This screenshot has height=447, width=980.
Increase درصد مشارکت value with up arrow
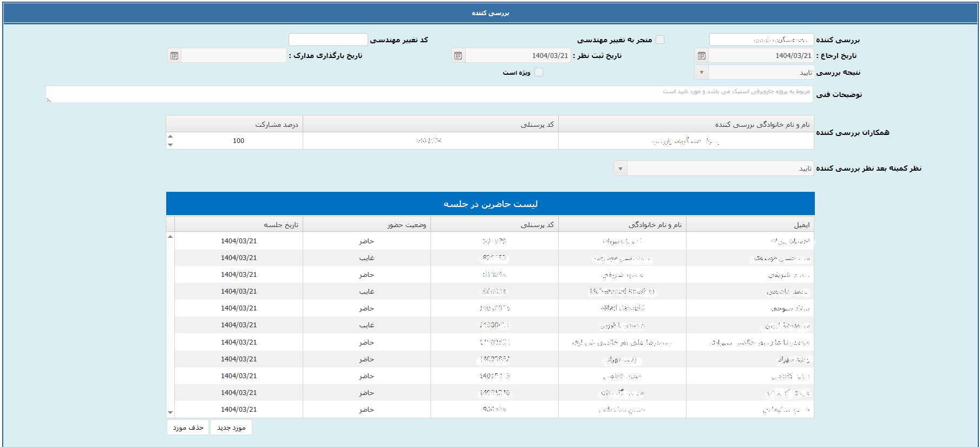coord(171,137)
